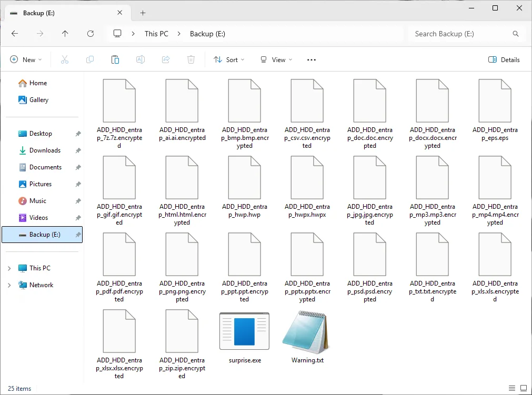Click the Delete trash icon
The width and height of the screenshot is (532, 395).
tap(191, 60)
